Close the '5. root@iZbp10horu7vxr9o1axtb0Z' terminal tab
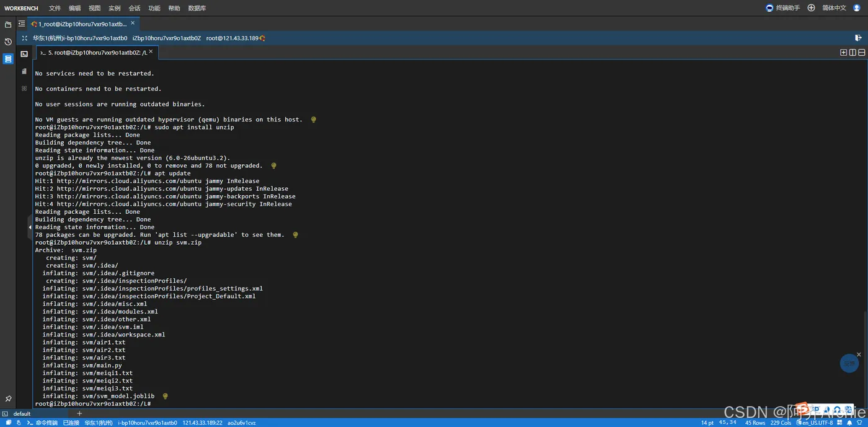The image size is (868, 427). 151,53
